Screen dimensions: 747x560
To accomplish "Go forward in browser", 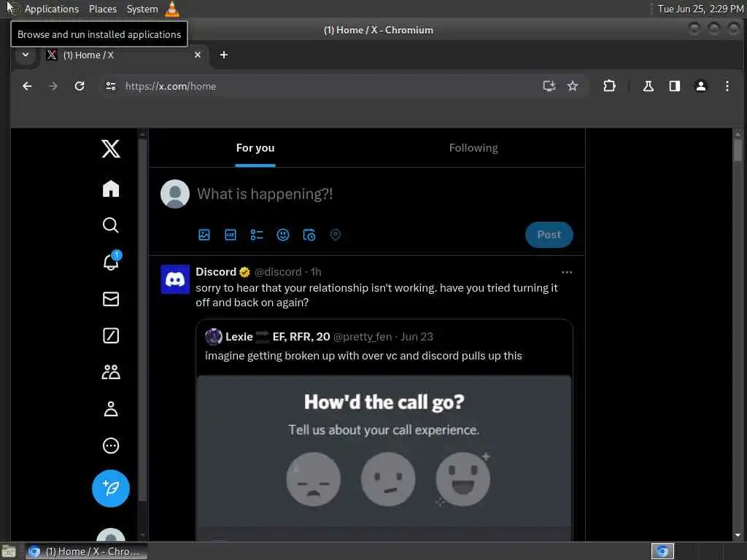I will 53,86.
